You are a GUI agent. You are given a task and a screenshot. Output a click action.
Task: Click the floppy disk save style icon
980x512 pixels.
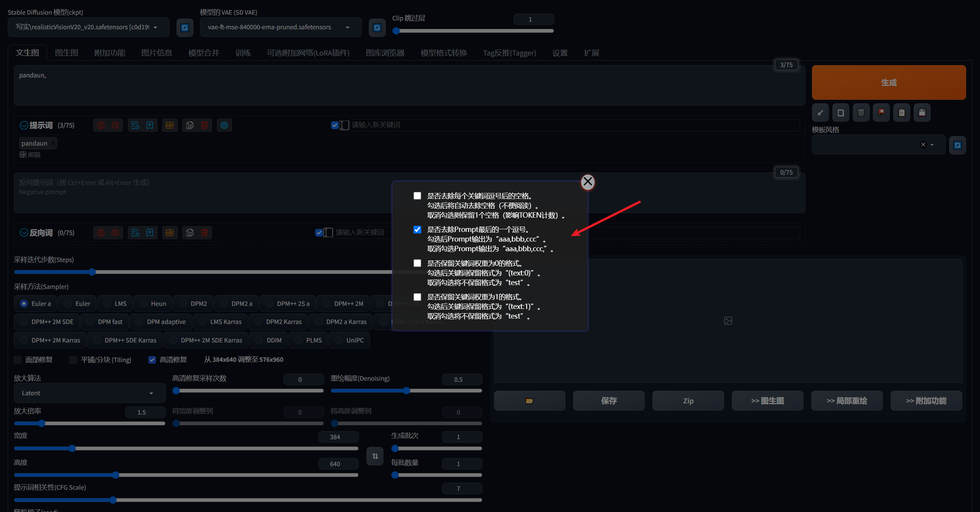[x=922, y=112]
